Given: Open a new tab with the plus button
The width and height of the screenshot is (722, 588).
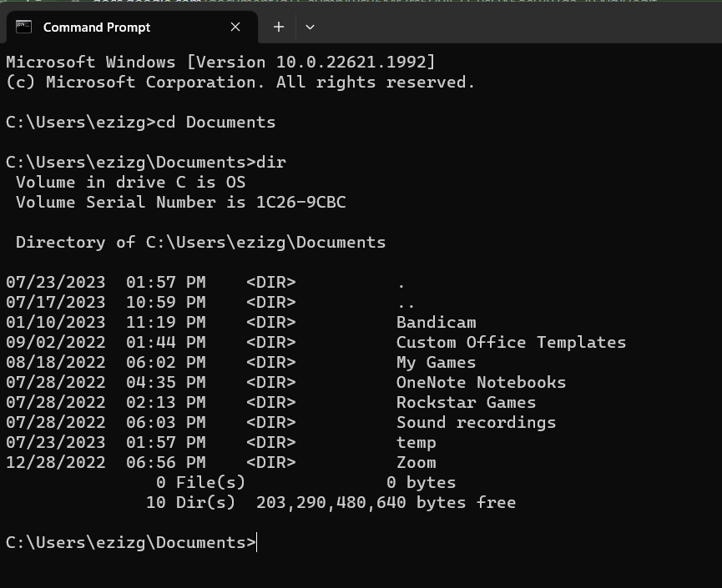Looking at the screenshot, I should (x=279, y=27).
